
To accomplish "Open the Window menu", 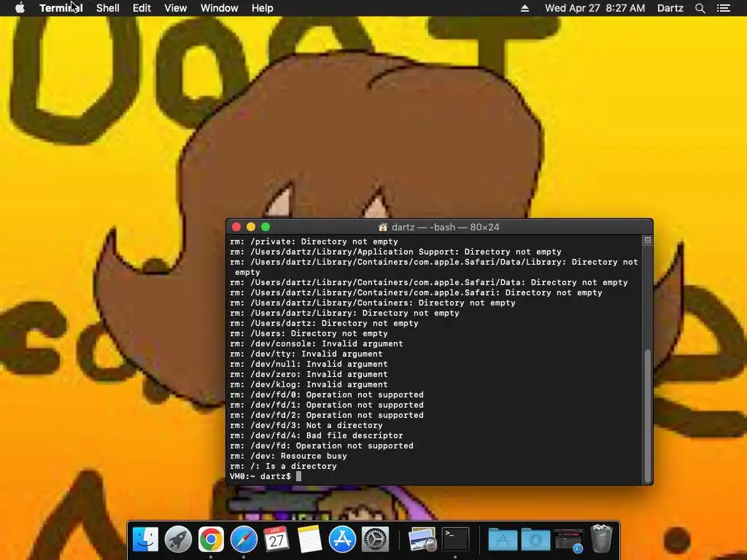I will (219, 8).
